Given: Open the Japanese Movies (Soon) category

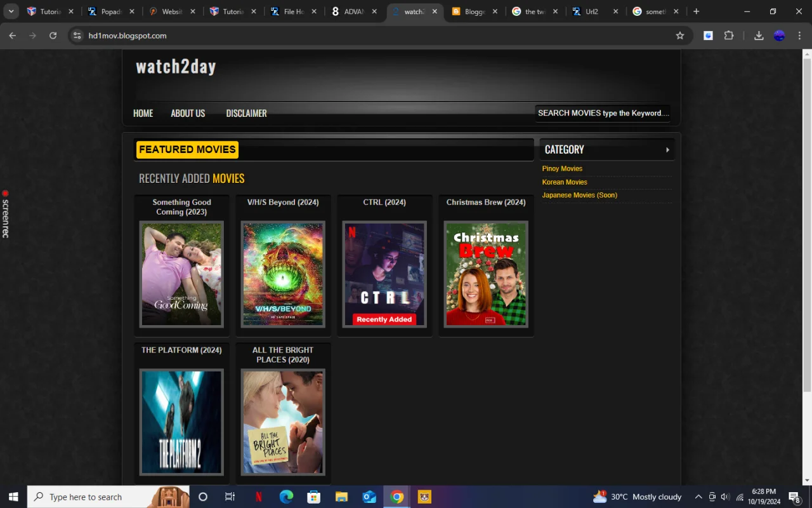Looking at the screenshot, I should pyautogui.click(x=580, y=195).
